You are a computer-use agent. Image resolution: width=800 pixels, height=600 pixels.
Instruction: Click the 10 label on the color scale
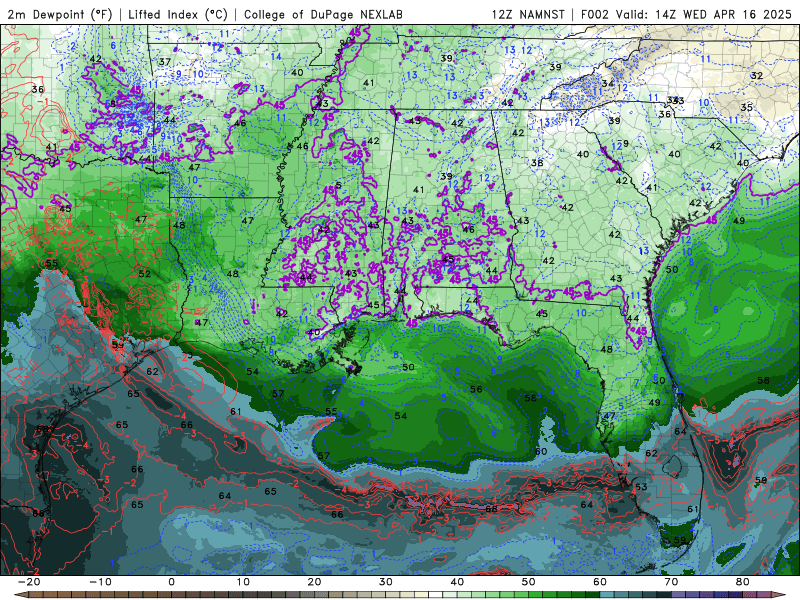[x=243, y=582]
